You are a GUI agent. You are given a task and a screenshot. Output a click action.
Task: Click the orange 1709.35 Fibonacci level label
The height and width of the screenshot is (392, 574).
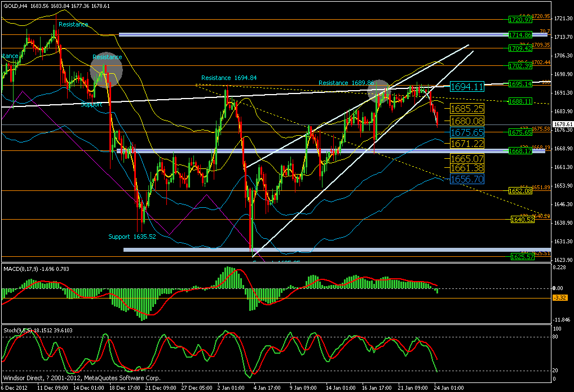pos(541,45)
